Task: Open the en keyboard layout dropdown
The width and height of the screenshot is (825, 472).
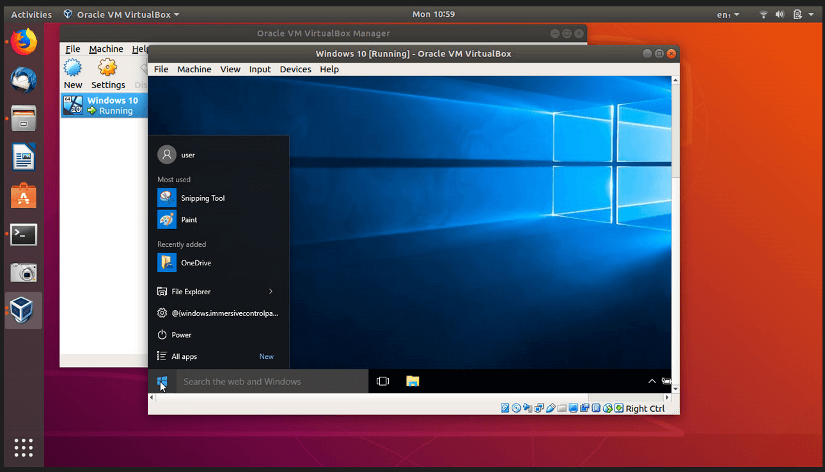Action: point(728,15)
